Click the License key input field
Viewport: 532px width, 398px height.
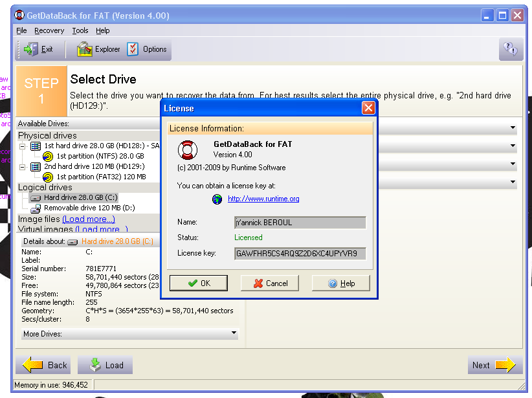[x=300, y=254]
